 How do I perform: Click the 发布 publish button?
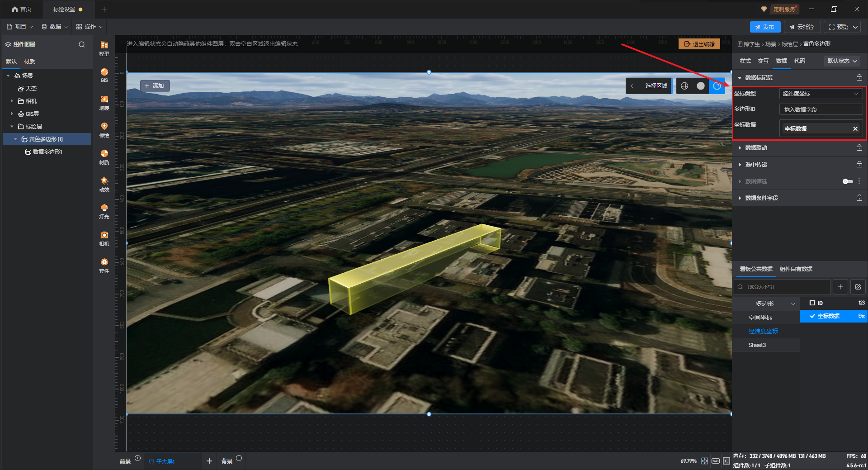(x=764, y=27)
